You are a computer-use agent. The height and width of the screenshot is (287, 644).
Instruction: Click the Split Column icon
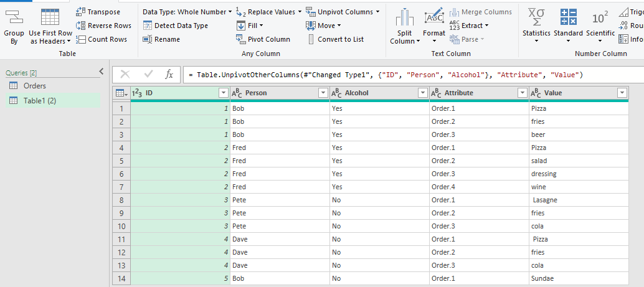pos(405,17)
